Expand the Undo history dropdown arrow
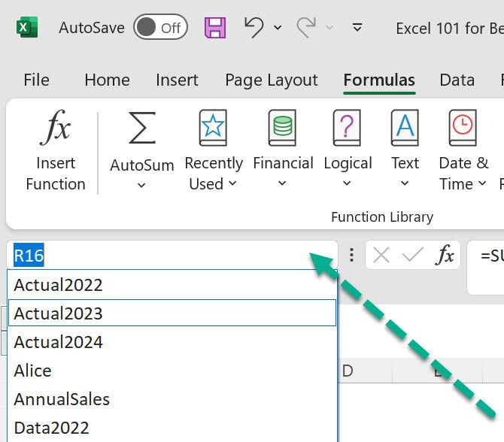The height and width of the screenshot is (442, 504). [x=278, y=28]
